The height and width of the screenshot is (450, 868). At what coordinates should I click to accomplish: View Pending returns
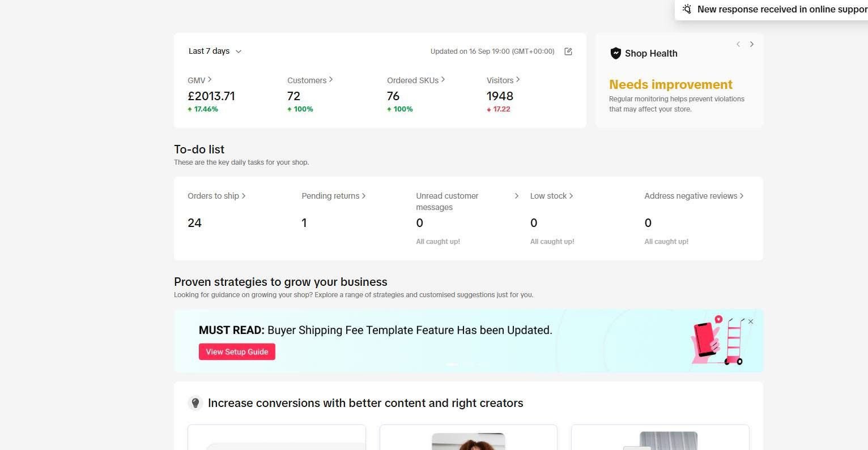pyautogui.click(x=333, y=196)
